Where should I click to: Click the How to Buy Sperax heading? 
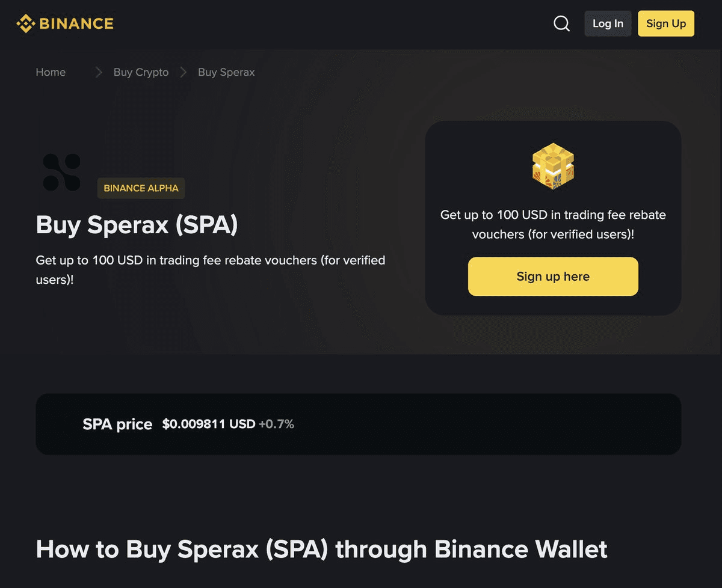point(321,550)
